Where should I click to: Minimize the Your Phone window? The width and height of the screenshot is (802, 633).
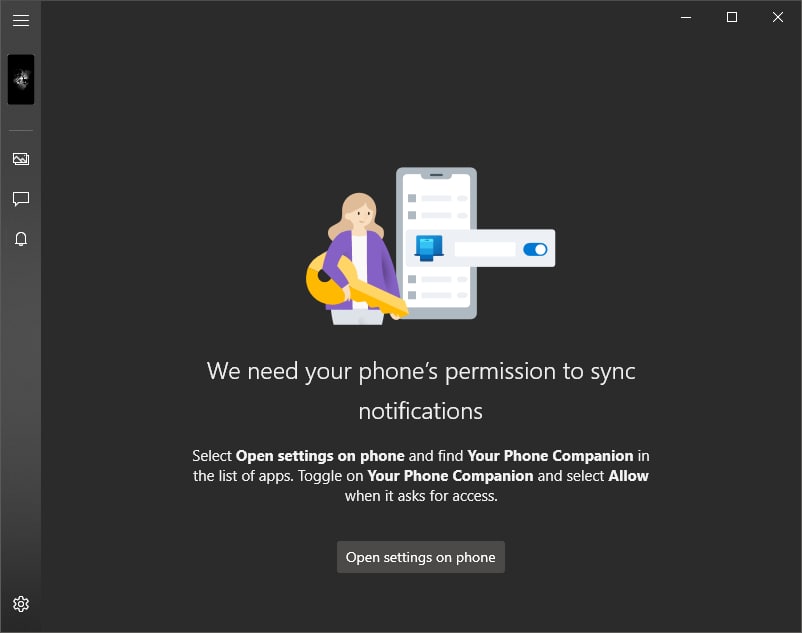(686, 17)
